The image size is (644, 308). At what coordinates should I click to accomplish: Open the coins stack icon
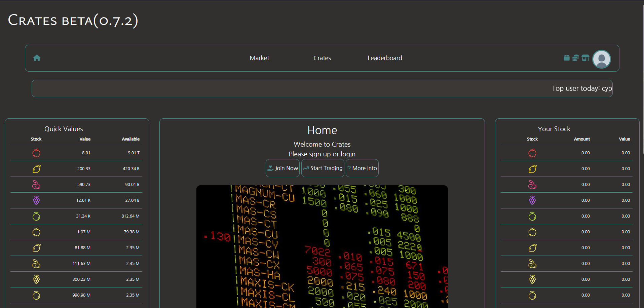click(576, 58)
